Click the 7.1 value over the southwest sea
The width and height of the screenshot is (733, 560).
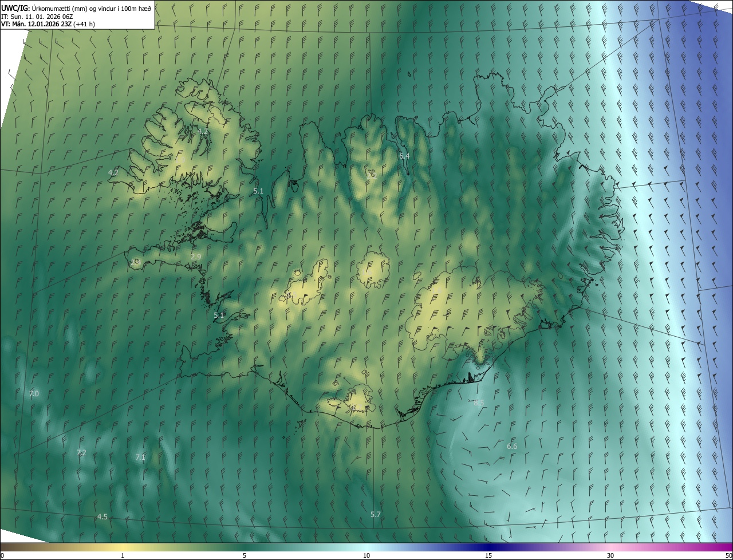click(140, 457)
